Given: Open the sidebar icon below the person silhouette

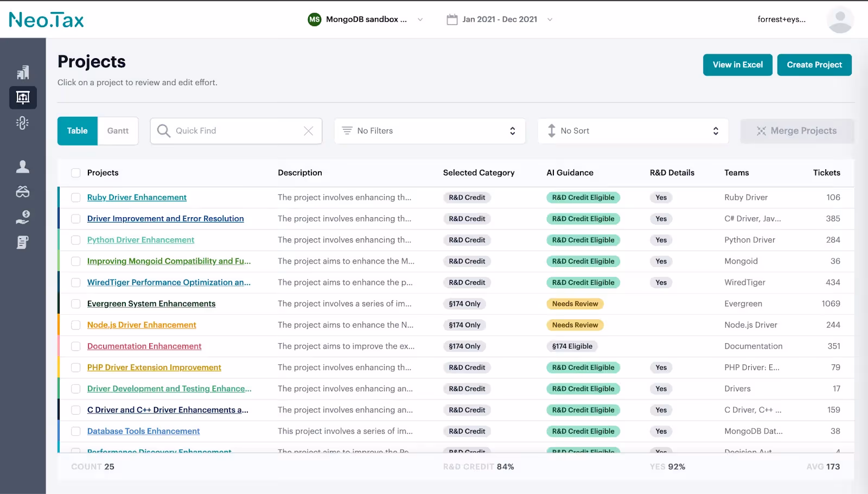Looking at the screenshot, I should click(x=23, y=192).
